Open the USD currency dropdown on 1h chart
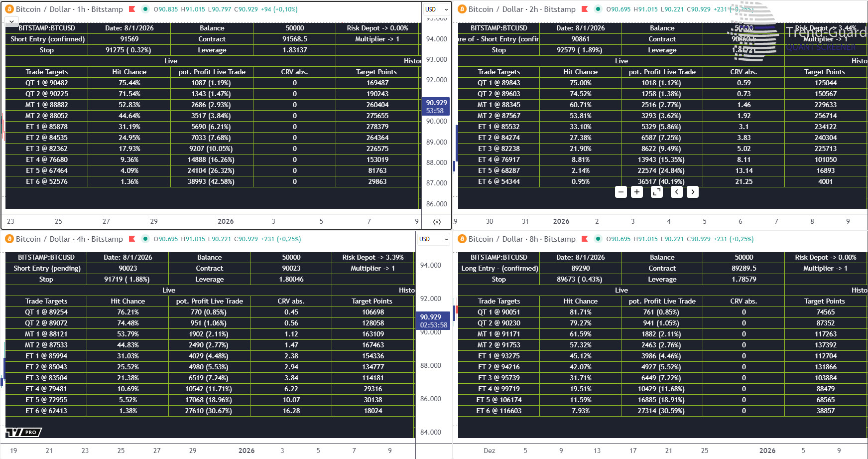The height and width of the screenshot is (459, 868). 436,9
